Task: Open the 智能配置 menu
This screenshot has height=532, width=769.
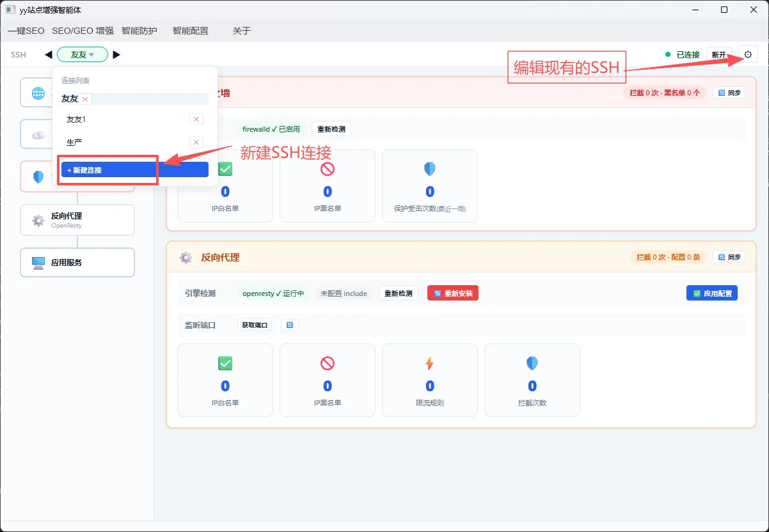Action: pos(191,31)
